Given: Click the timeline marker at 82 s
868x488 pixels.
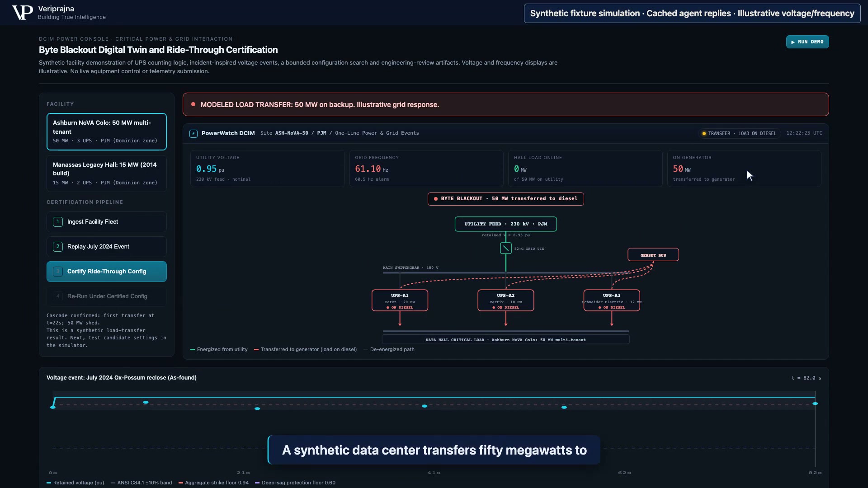Looking at the screenshot, I should (815, 404).
